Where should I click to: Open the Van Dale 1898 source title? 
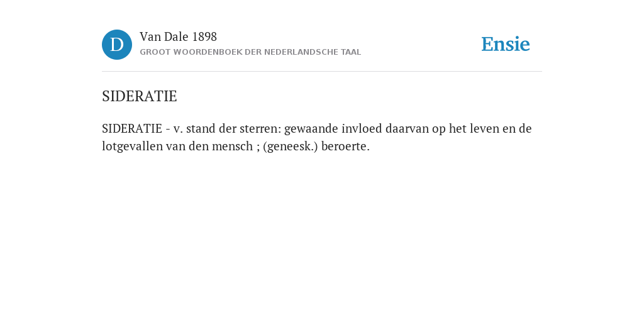click(178, 37)
